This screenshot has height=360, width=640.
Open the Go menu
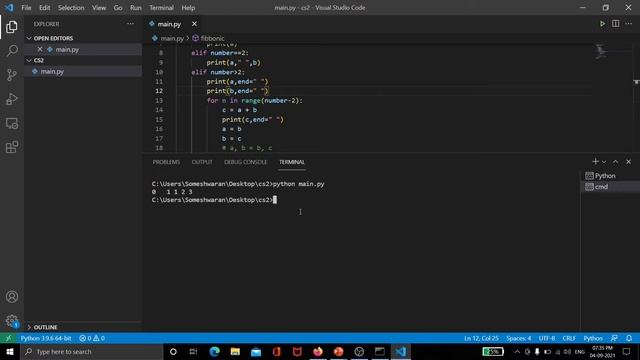point(118,8)
